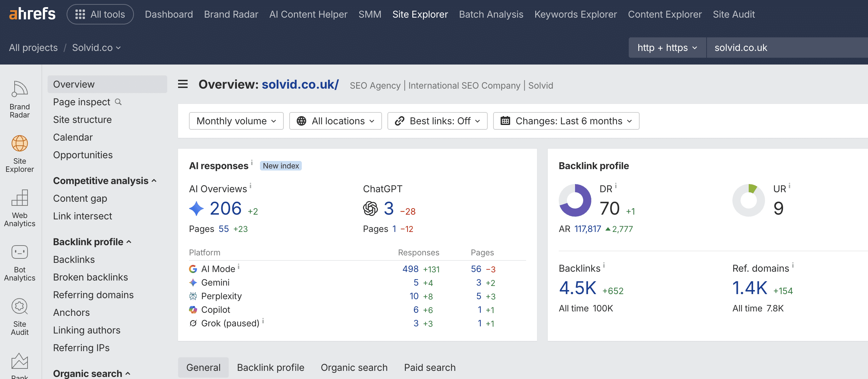Screen dimensions: 868x379
Task: Click the UR donut chart
Action: [749, 200]
